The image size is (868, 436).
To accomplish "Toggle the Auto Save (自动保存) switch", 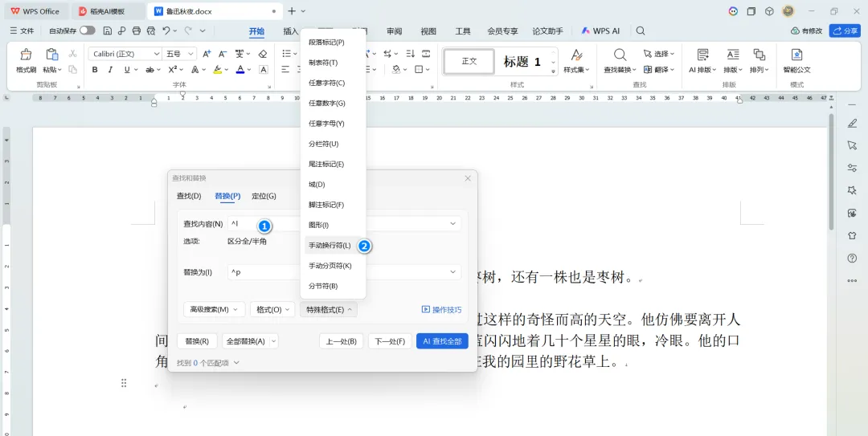I will [88, 31].
